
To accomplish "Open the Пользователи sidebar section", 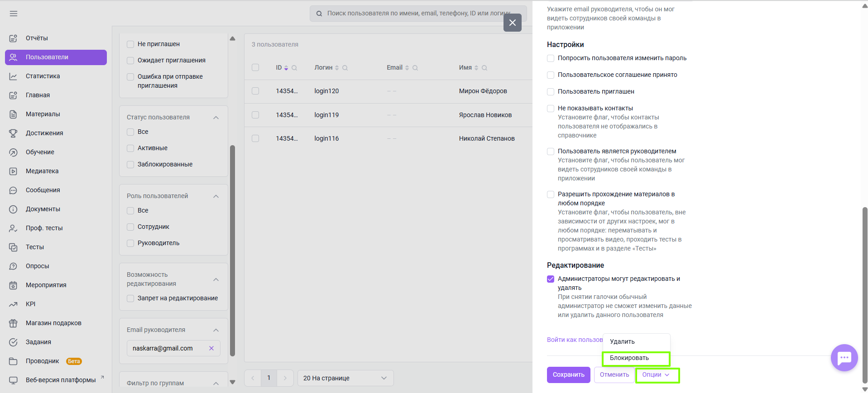I will pyautogui.click(x=56, y=57).
